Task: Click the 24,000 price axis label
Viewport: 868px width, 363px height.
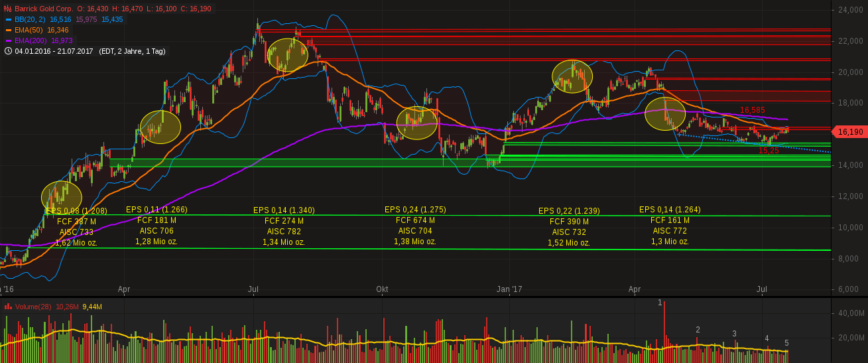Action: (849, 9)
